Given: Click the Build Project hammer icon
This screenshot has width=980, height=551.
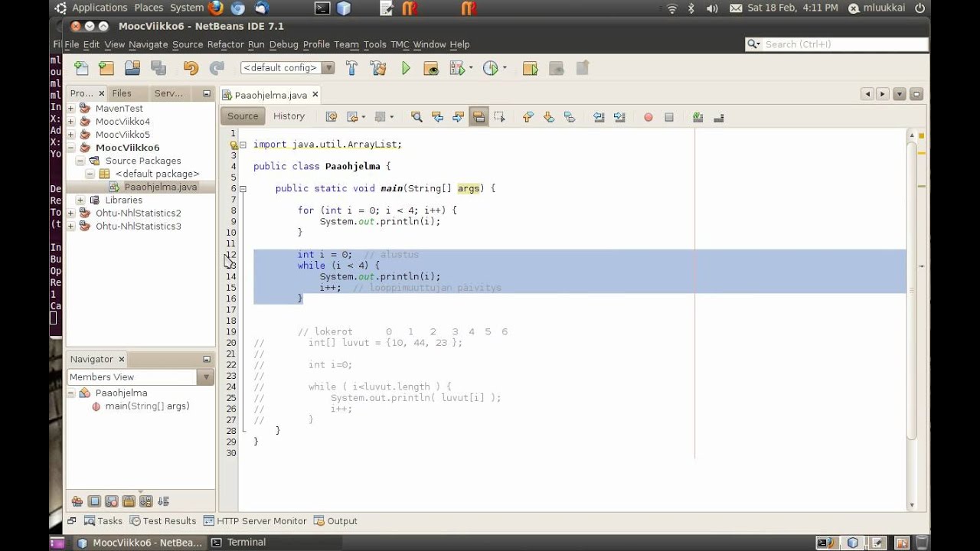Looking at the screenshot, I should point(351,68).
